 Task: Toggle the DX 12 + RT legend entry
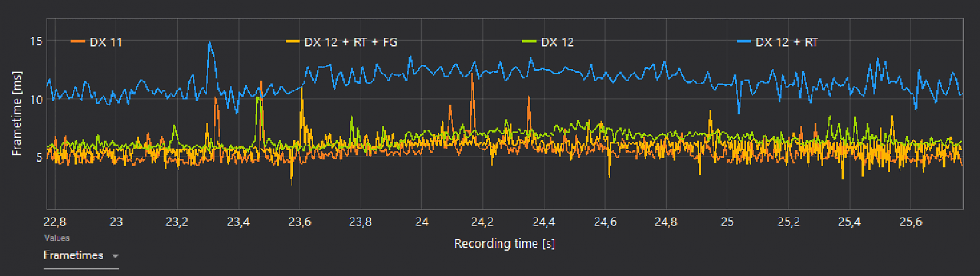[777, 42]
